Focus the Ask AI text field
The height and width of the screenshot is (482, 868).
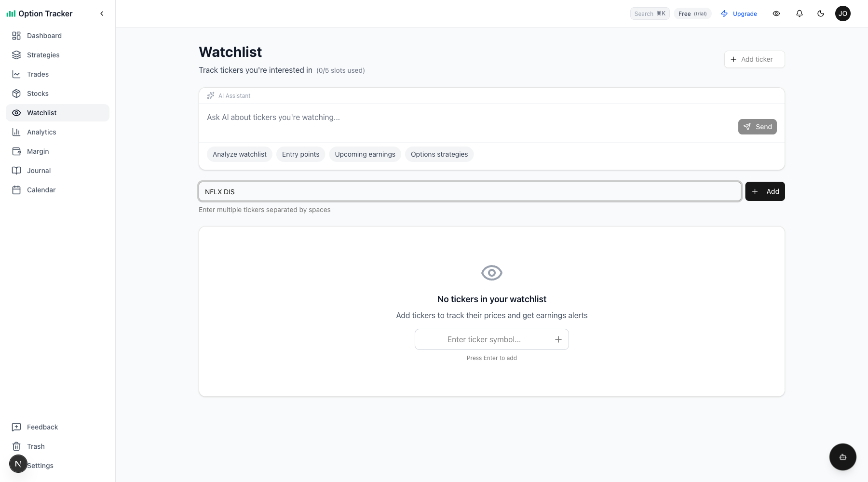coord(468,118)
